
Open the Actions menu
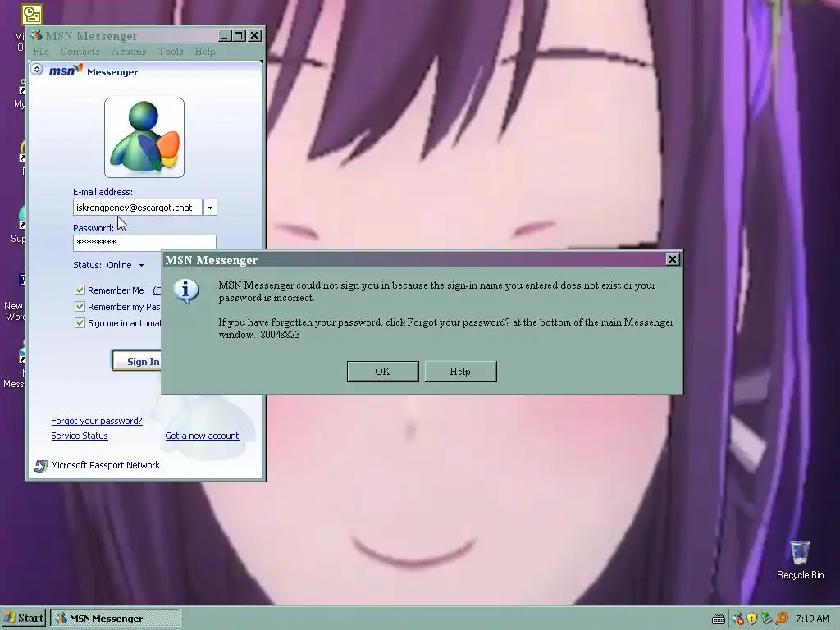click(129, 52)
